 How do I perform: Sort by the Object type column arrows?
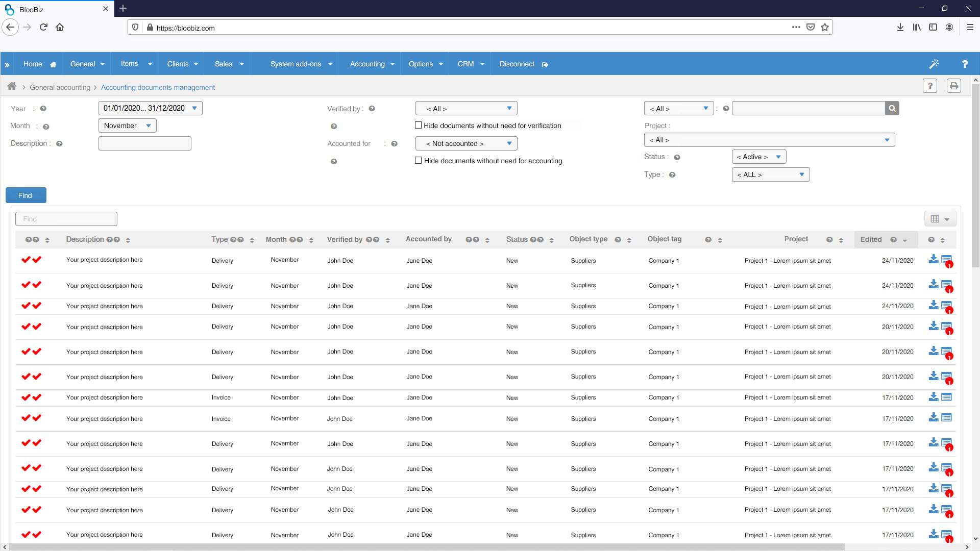[629, 240]
